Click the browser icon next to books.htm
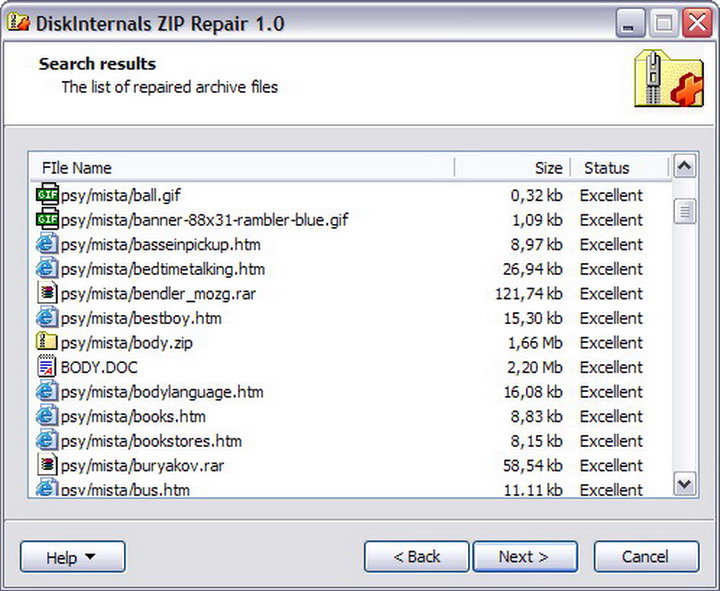Image resolution: width=720 pixels, height=591 pixels. (47, 416)
